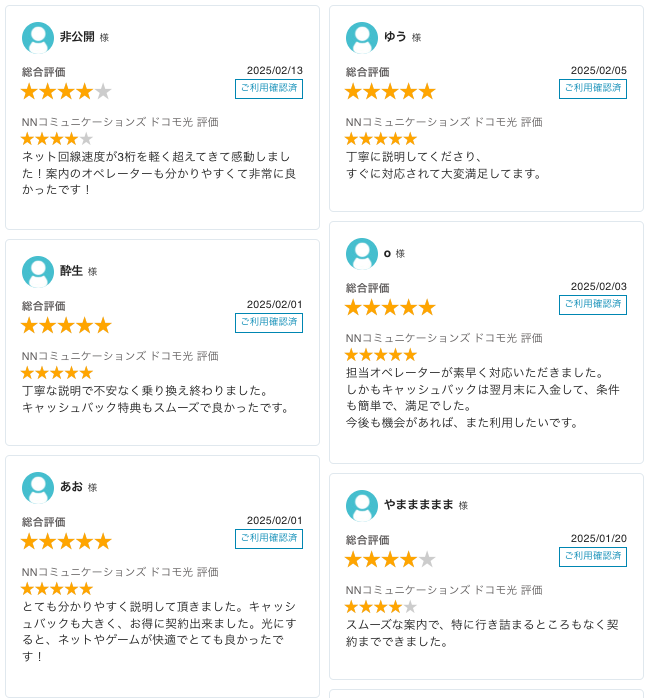Click the overall star rating in ゆう's review
654x698 pixels.
[390, 92]
